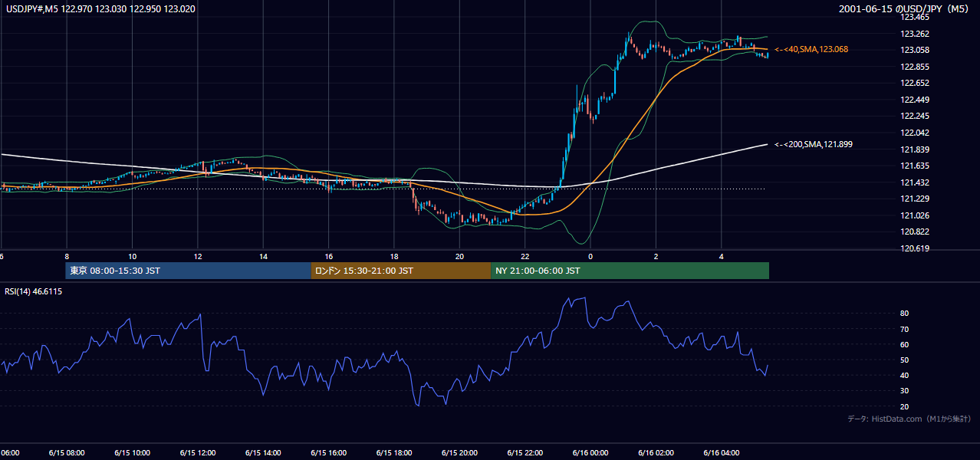This screenshot has width=980, height=460.
Task: Select the London session bar ロンドン 15:30-21:00 JST
Action: tap(400, 271)
